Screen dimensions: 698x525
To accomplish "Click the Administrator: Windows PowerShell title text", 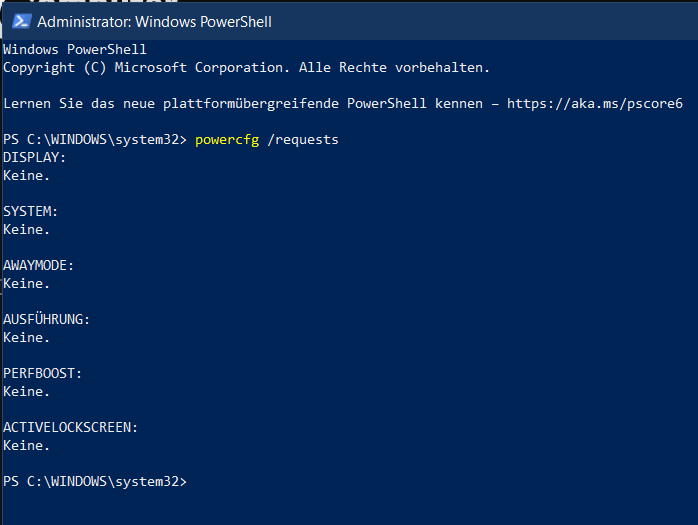I will click(x=154, y=22).
